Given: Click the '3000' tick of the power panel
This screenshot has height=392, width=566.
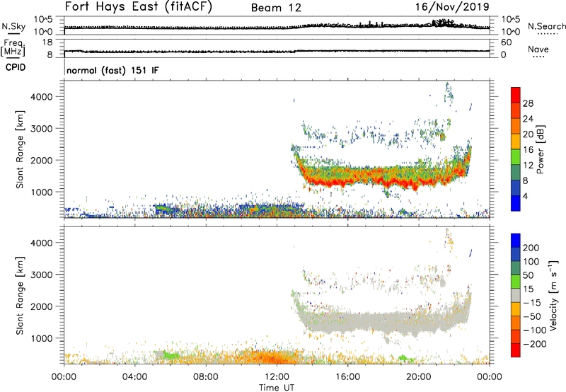Looking at the screenshot, I should 42,129.
